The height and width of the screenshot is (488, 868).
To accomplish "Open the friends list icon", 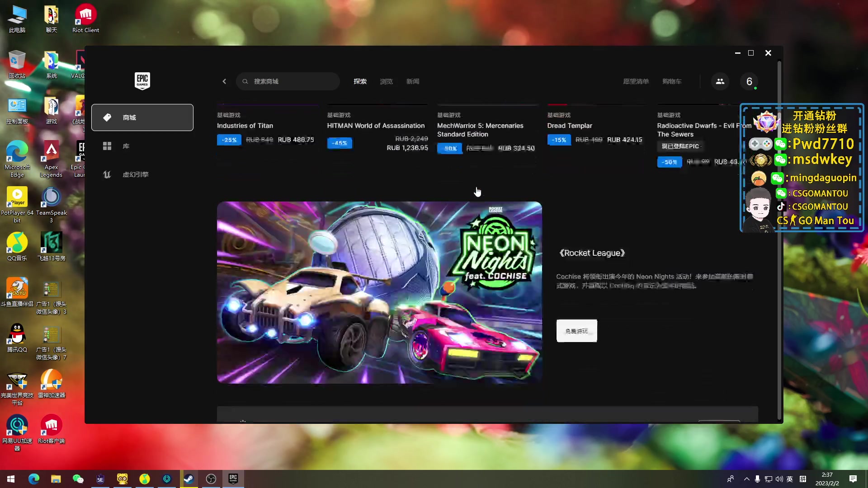I will (720, 81).
